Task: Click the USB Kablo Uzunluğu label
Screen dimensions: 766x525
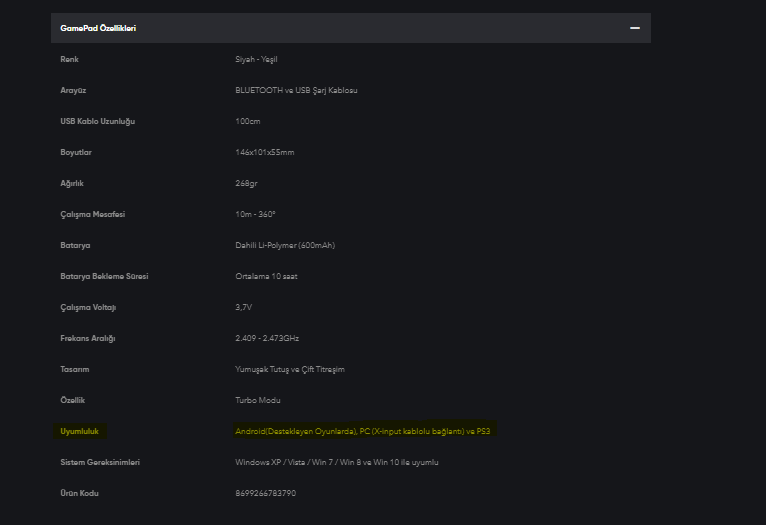Action: point(97,122)
